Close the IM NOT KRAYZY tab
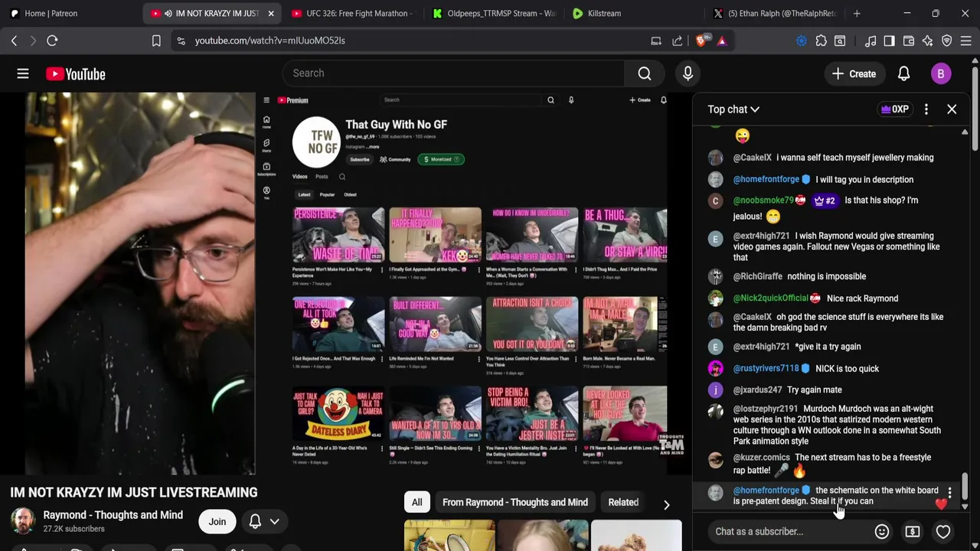The image size is (980, 551). [270, 13]
